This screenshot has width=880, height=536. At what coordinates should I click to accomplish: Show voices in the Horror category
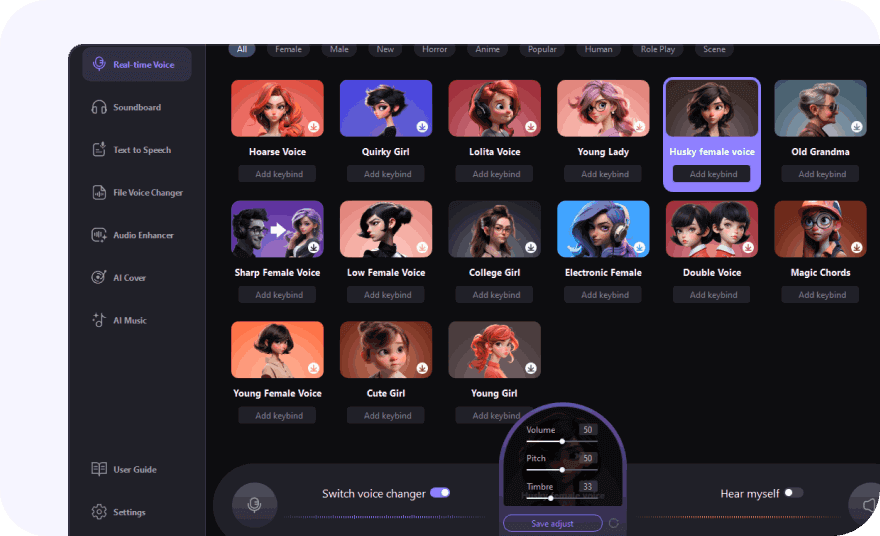tap(434, 49)
